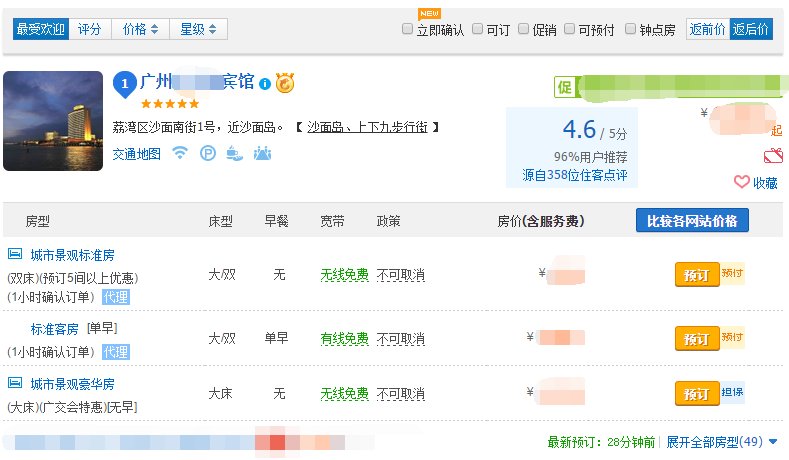The image size is (789, 460).
Task: Toggle the 可预付 checkbox
Action: 570,29
